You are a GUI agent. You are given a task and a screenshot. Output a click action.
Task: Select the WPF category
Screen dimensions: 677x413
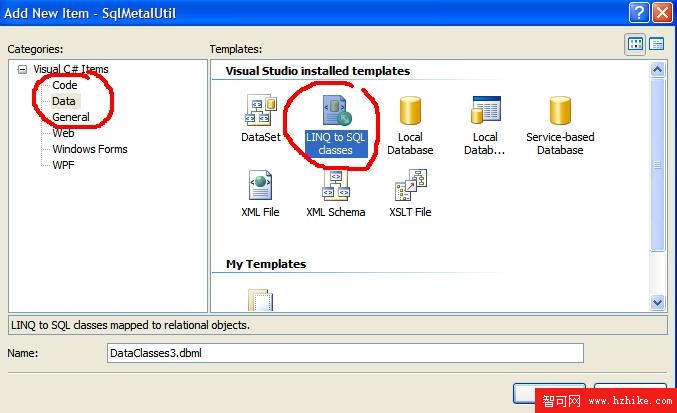63,165
